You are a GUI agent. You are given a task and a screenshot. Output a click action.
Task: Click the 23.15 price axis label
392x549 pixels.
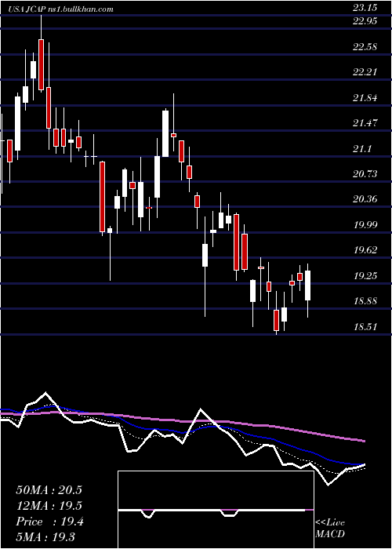365,8
